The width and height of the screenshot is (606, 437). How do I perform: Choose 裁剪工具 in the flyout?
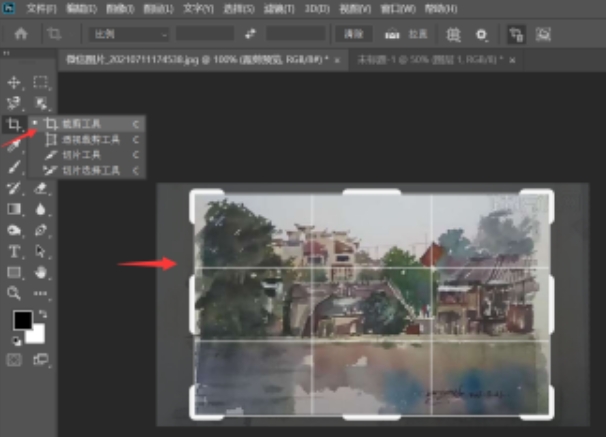(87, 124)
